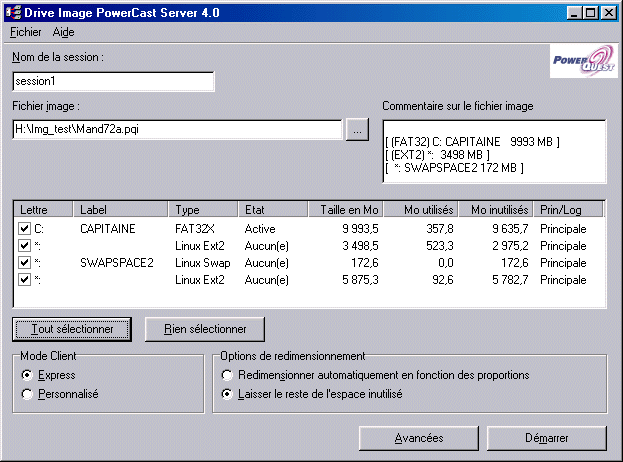The height and width of the screenshot is (462, 623).
Task: Sort by the Label column header
Action: coord(121,209)
